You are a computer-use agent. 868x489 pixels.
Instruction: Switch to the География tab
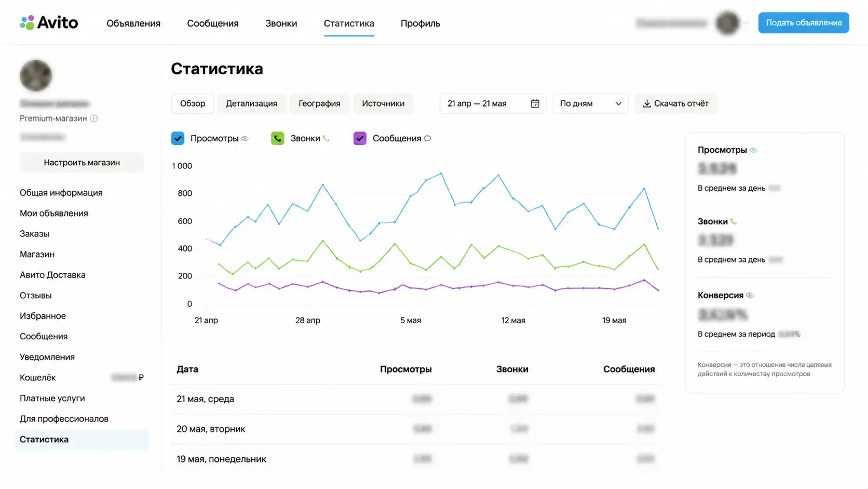click(319, 103)
